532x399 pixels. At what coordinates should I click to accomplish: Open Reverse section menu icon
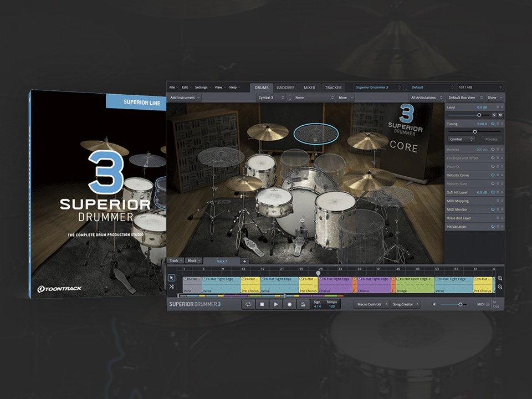(x=498, y=149)
